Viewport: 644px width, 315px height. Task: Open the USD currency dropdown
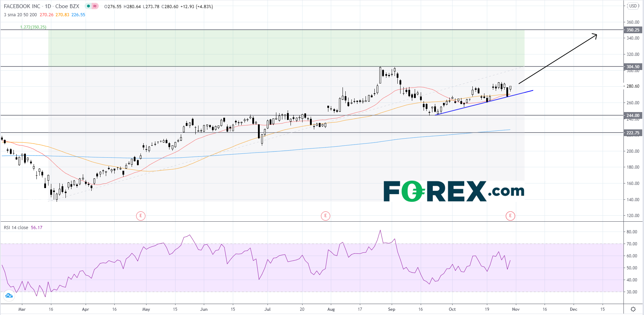click(x=633, y=6)
